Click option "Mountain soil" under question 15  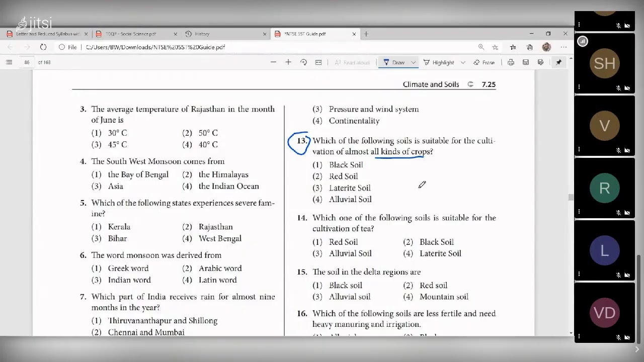[444, 297]
